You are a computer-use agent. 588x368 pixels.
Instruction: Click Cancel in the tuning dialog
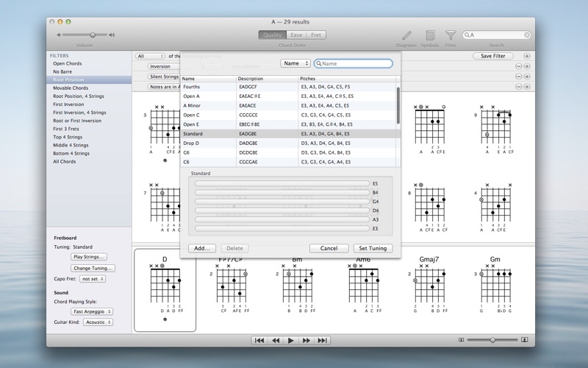point(329,248)
